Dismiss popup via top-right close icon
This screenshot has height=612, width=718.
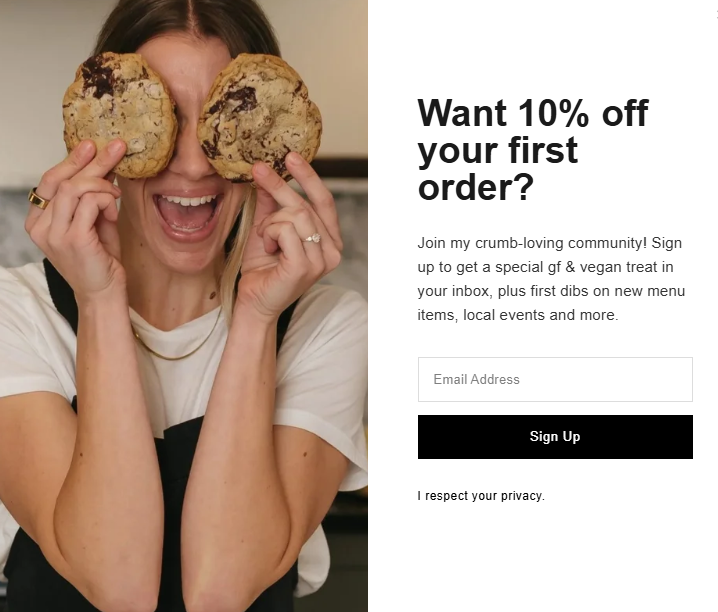pyautogui.click(x=716, y=16)
